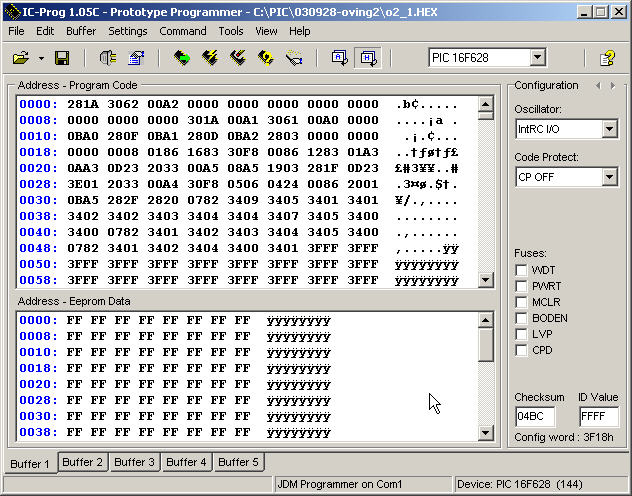
Task: Switch to the Buffer 3 tab
Action: pyautogui.click(x=134, y=462)
